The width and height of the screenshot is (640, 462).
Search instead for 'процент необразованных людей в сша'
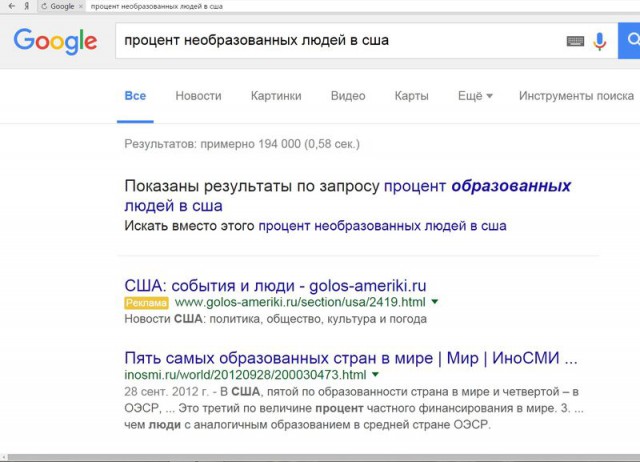[382, 226]
